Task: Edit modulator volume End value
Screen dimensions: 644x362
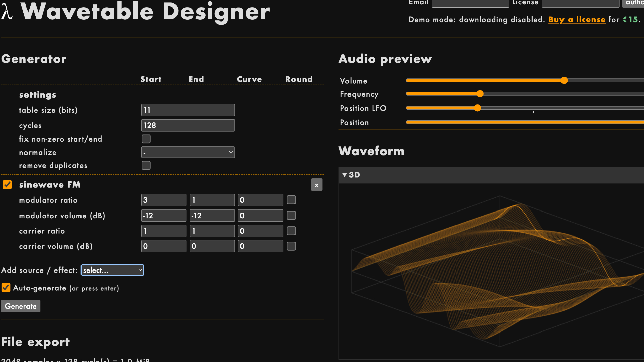Action: point(212,216)
